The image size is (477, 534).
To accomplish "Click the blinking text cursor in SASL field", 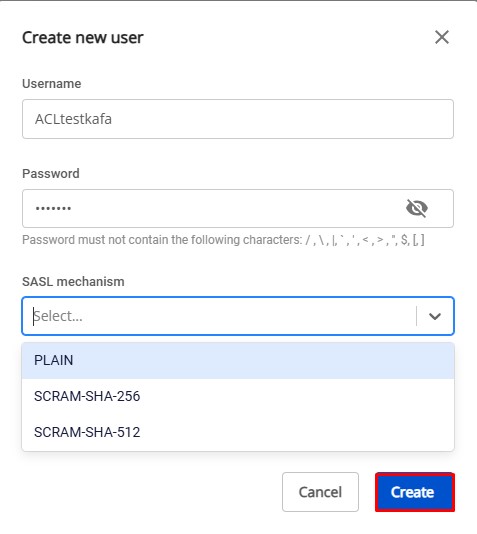I will point(33,316).
